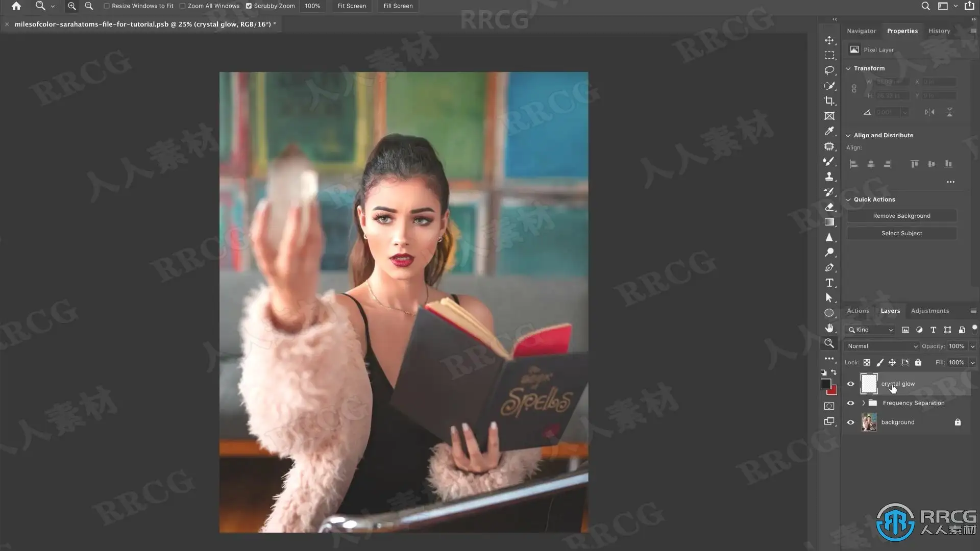Open the blend mode Normal dropdown
This screenshot has height=551, width=980.
882,346
